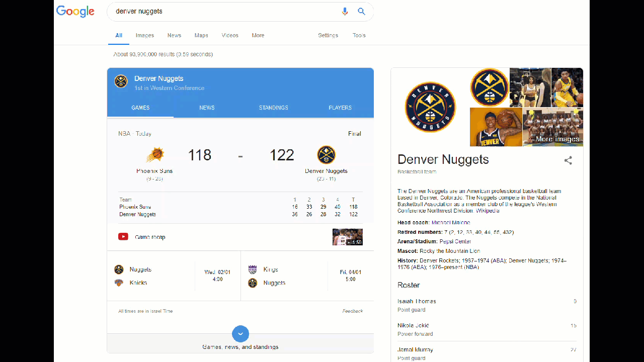This screenshot has width=644, height=362.
Task: Click the Phoenix Suns team name
Action: (x=154, y=171)
